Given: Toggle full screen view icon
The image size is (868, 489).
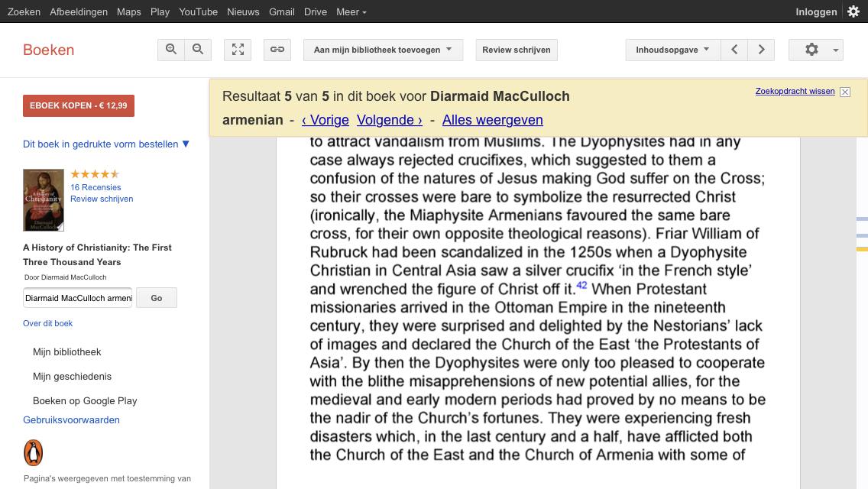Looking at the screenshot, I should click(238, 50).
